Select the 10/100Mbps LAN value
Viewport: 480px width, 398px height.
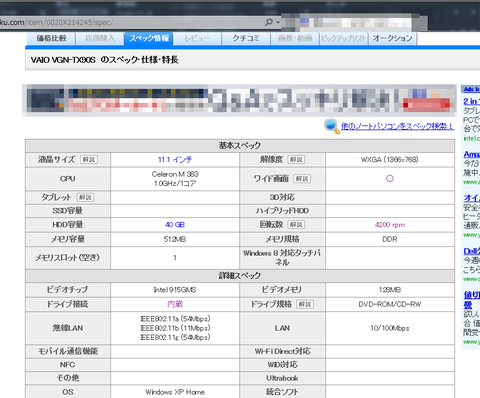[390, 328]
